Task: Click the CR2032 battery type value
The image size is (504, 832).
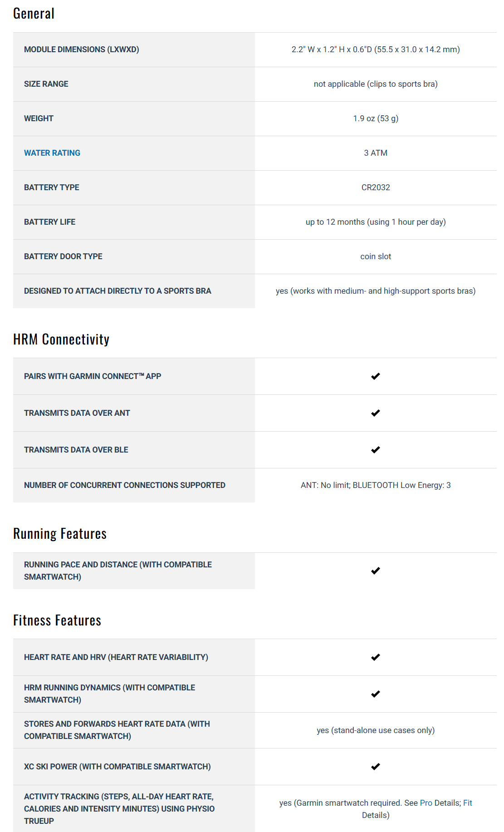Action: coord(376,187)
